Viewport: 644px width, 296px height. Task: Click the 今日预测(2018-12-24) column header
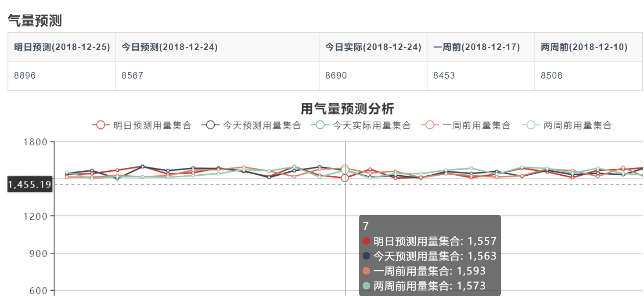(169, 47)
